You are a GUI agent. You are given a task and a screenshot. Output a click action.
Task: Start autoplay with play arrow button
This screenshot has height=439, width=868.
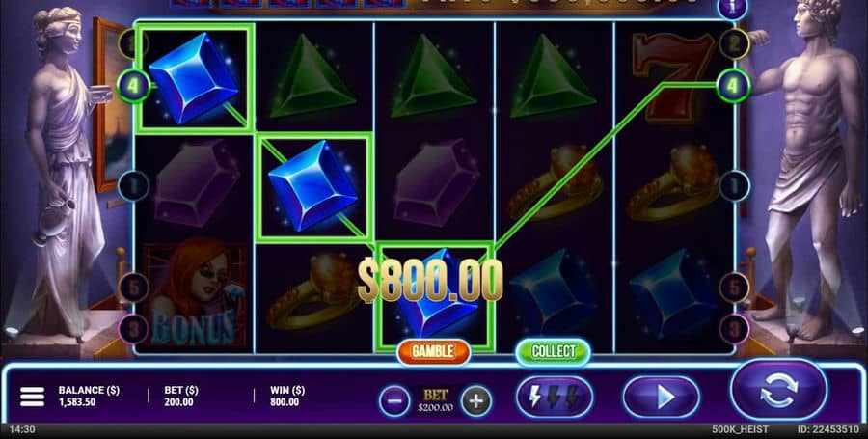click(661, 397)
